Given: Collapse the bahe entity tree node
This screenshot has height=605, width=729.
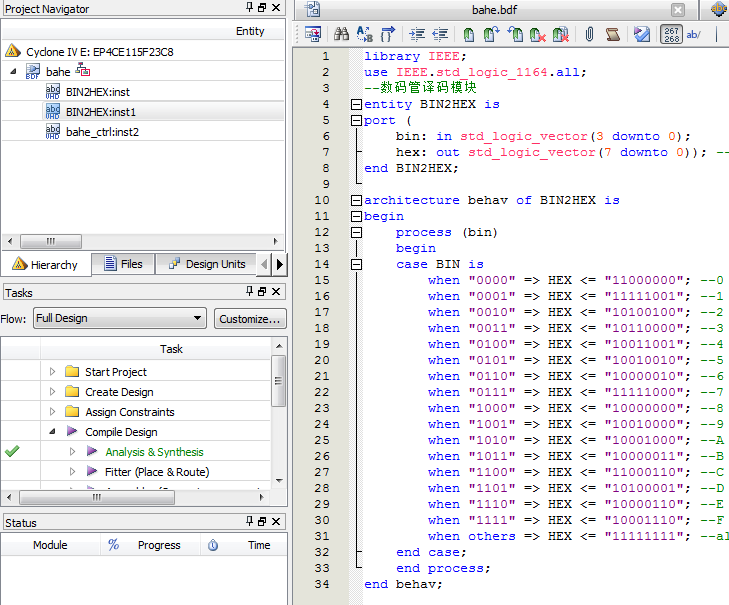Looking at the screenshot, I should coord(13,72).
